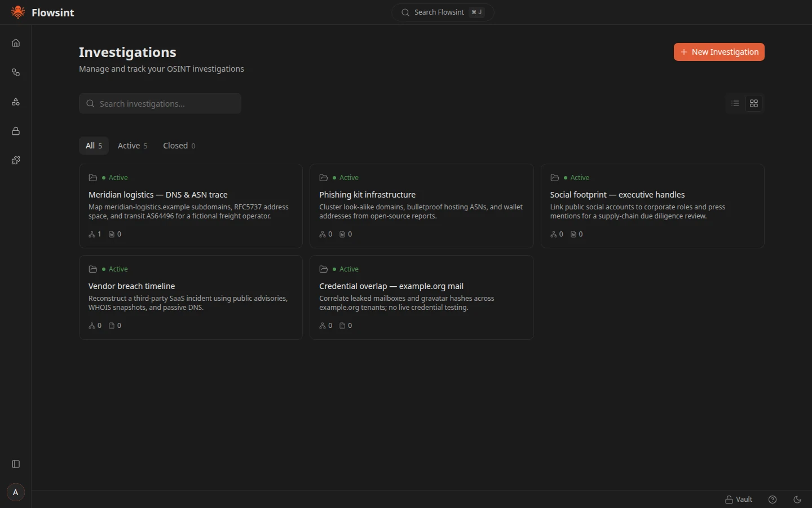Click folder icon on Vendor breach card
Screen dimensions: 812x508
(x=93, y=269)
